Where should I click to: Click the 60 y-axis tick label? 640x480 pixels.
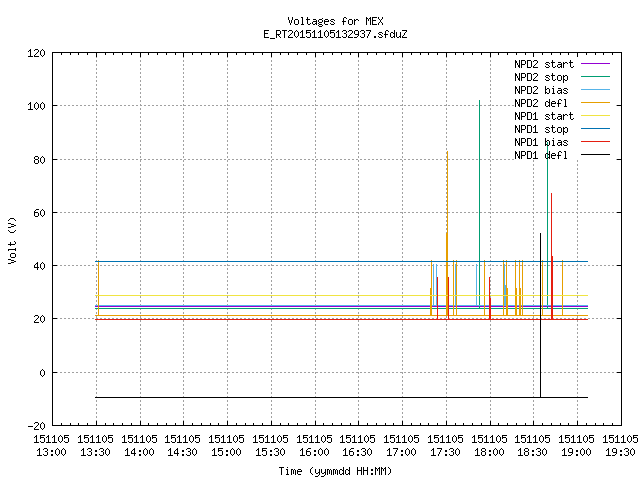click(39, 213)
